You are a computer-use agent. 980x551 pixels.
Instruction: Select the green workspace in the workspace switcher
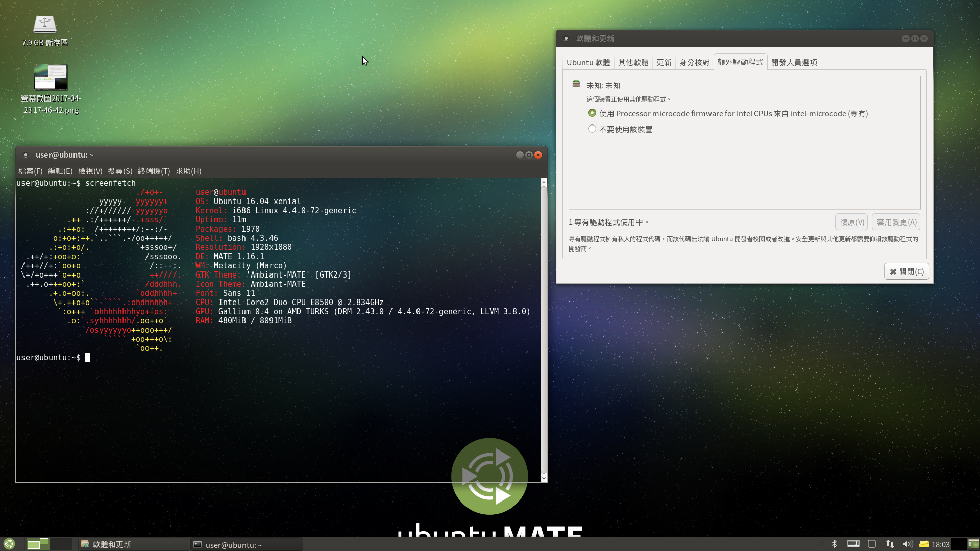[38, 544]
